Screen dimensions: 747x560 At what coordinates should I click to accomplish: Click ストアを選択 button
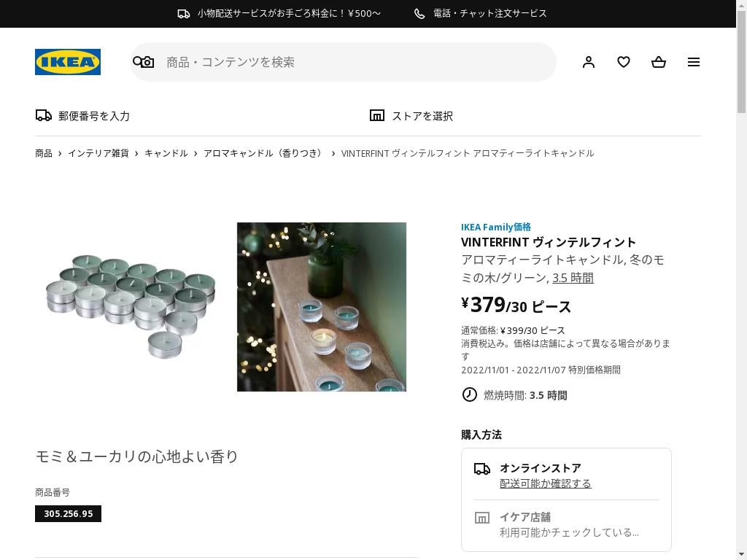pos(411,116)
